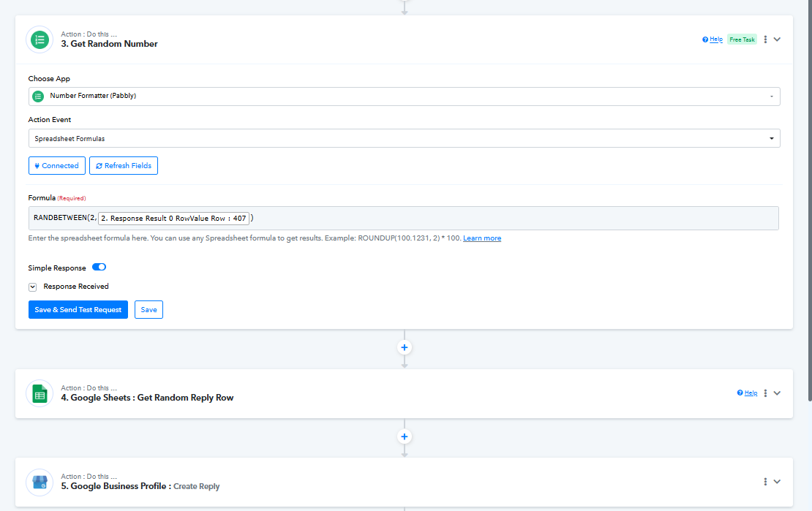This screenshot has width=812, height=511.
Task: Add a step using plus icon below step 4
Action: point(405,436)
